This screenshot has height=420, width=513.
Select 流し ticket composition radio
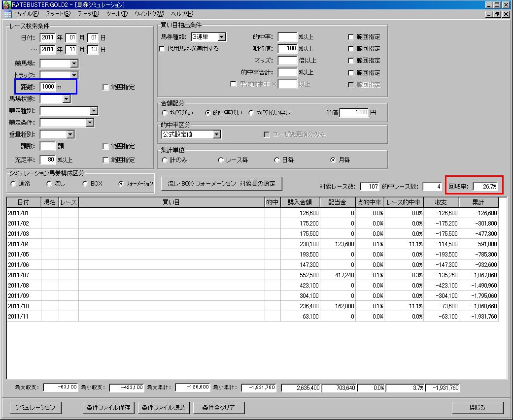point(49,184)
